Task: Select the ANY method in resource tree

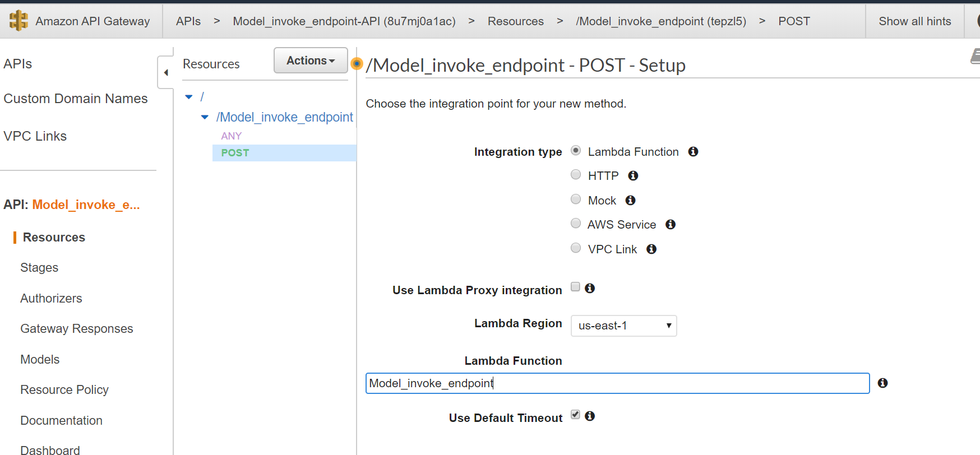Action: point(231,136)
